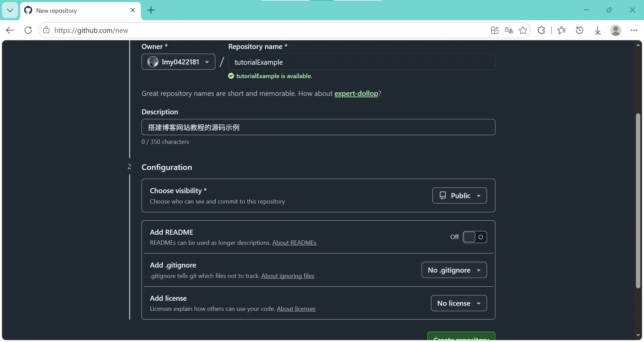Open downloads icon
Viewport: 644px width, 342px height.
pos(598,30)
